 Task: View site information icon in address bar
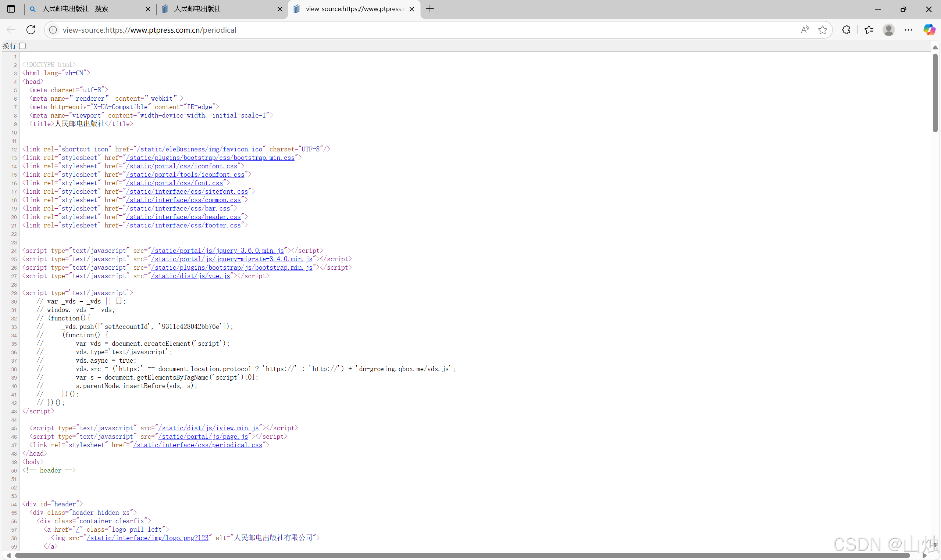point(53,30)
